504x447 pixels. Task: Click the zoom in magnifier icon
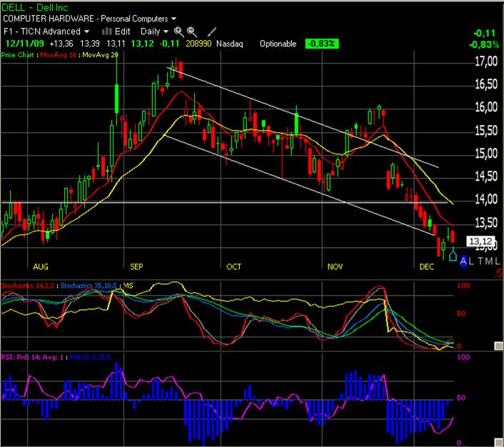click(x=178, y=31)
